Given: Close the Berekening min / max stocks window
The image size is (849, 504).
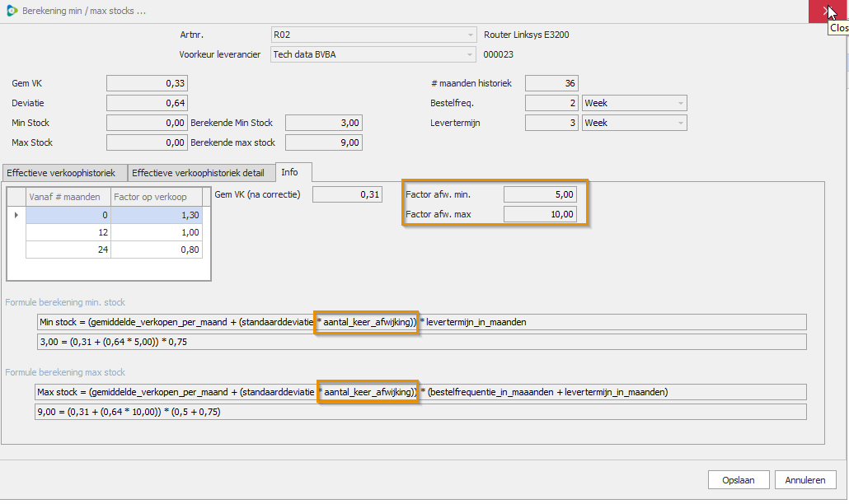Looking at the screenshot, I should pos(828,11).
